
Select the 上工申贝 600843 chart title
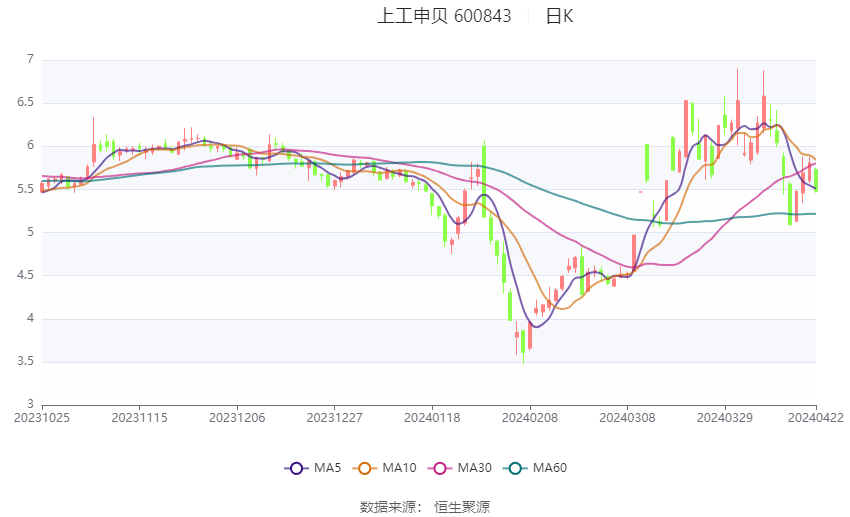(x=444, y=16)
